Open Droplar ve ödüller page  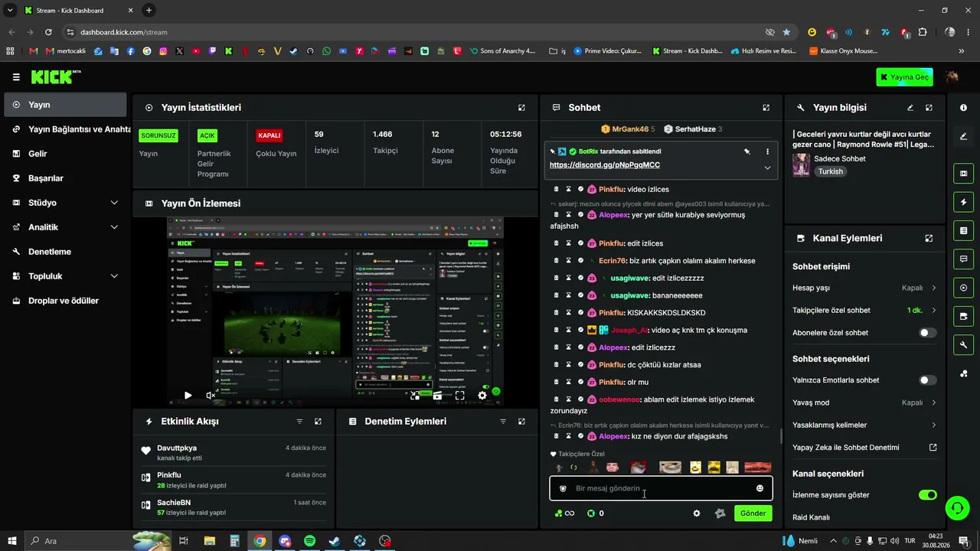click(65, 301)
